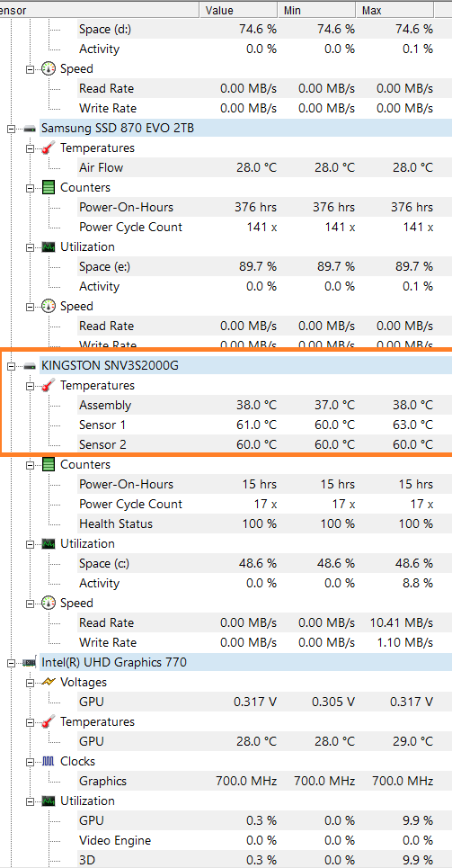Click the gauge Speed icon under KINGSTON drive
452x868 pixels.
pos(49,603)
